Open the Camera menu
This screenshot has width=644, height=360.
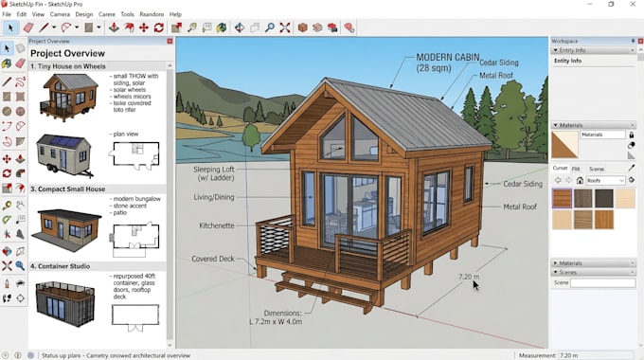pos(60,14)
